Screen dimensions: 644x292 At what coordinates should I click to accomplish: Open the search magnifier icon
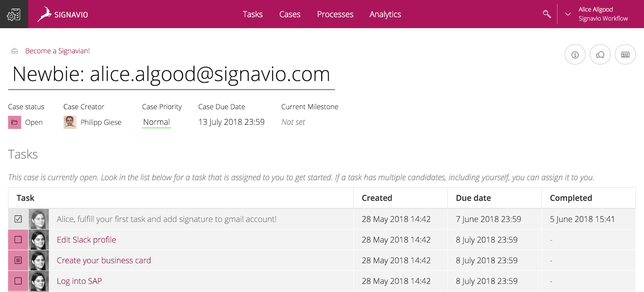547,14
